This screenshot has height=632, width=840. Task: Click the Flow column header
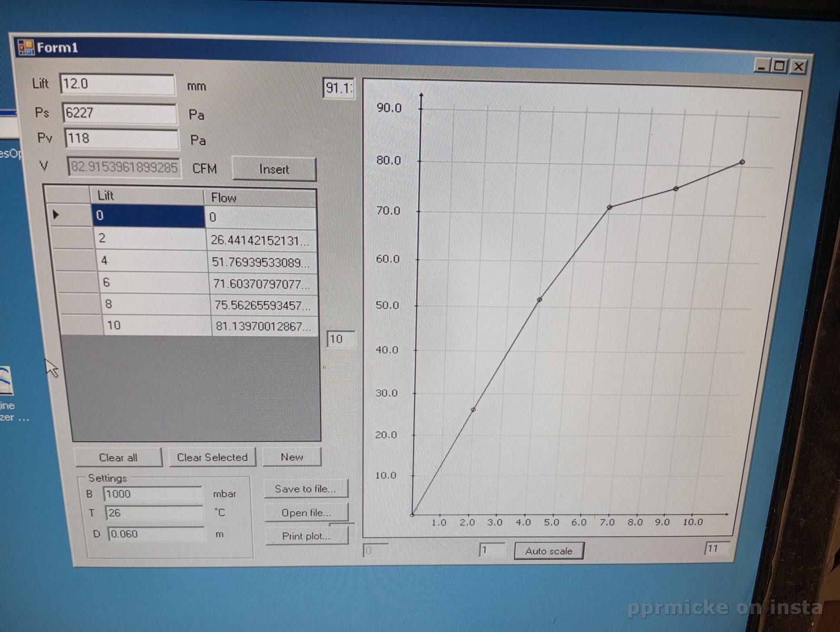pyautogui.click(x=259, y=197)
